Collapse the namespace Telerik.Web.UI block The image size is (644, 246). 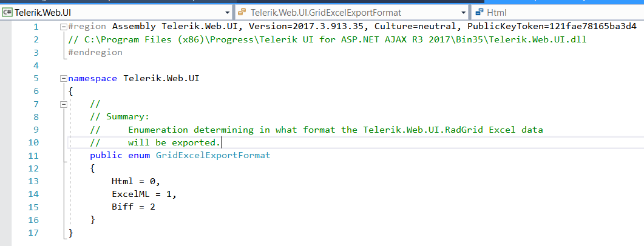[x=64, y=79]
